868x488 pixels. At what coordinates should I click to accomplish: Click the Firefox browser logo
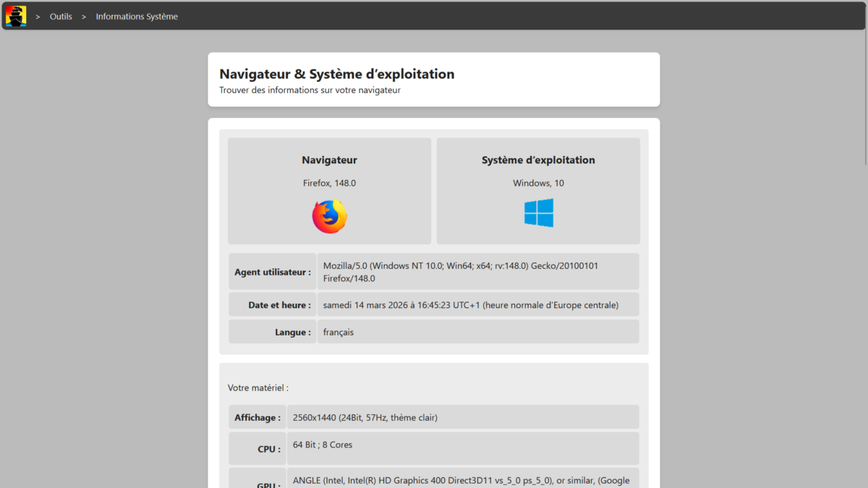[x=329, y=216]
